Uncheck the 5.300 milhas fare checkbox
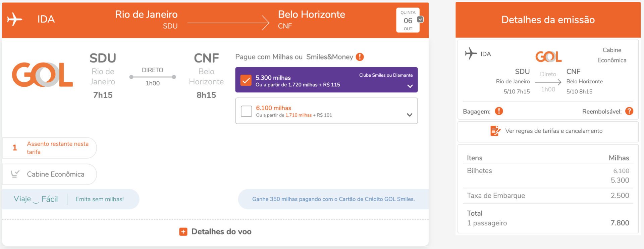Viewport: 644px width, 249px height. pos(246,80)
